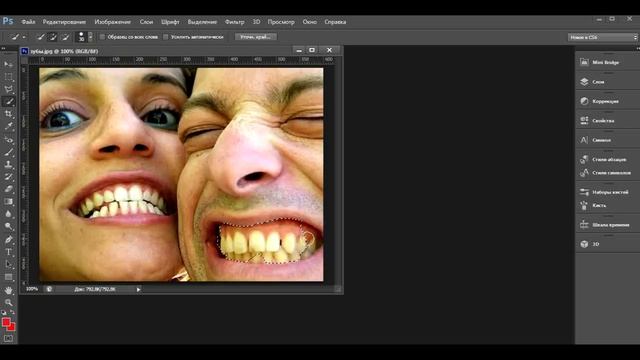This screenshot has height=360, width=640.
Task: Select the Clone Stamp tool
Action: (8, 164)
